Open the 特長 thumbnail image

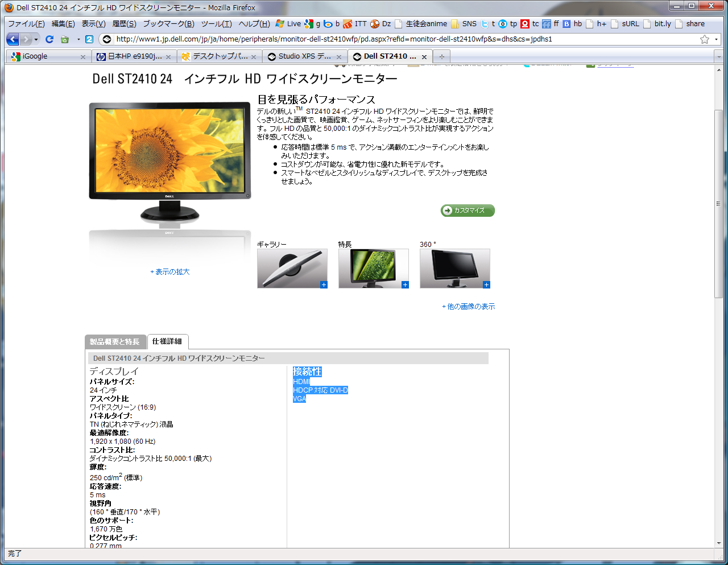click(374, 269)
